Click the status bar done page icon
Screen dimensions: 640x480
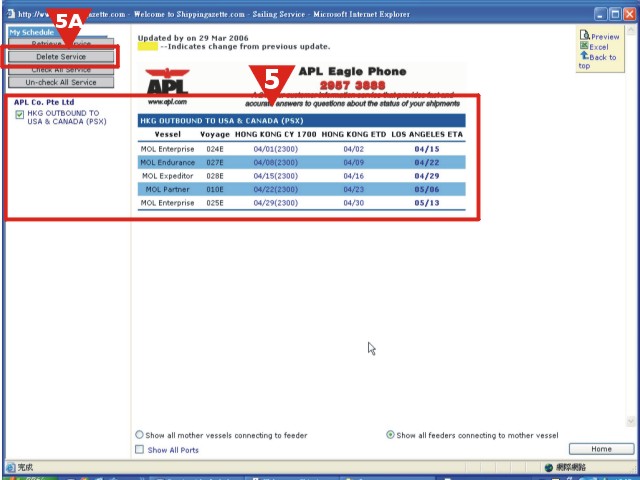click(11, 467)
